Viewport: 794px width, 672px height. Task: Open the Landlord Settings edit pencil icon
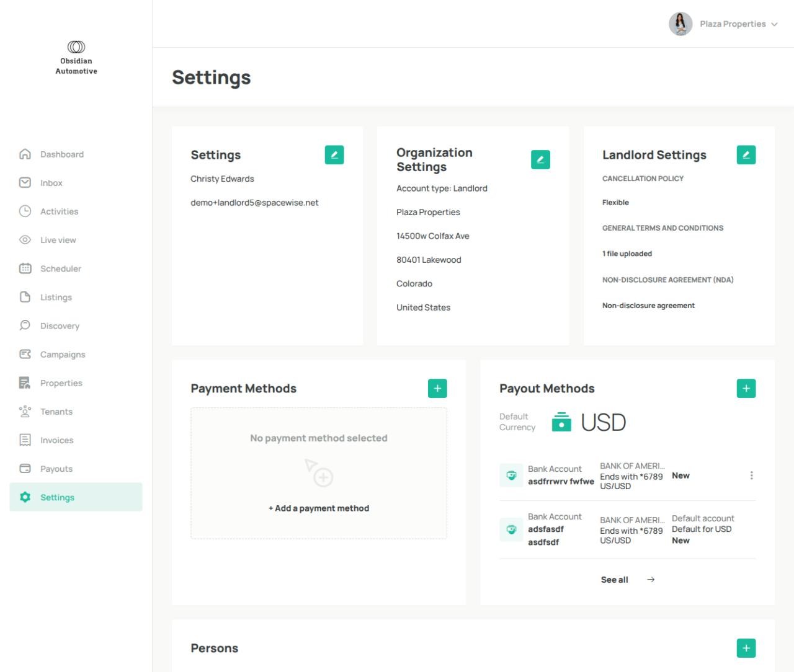point(746,155)
